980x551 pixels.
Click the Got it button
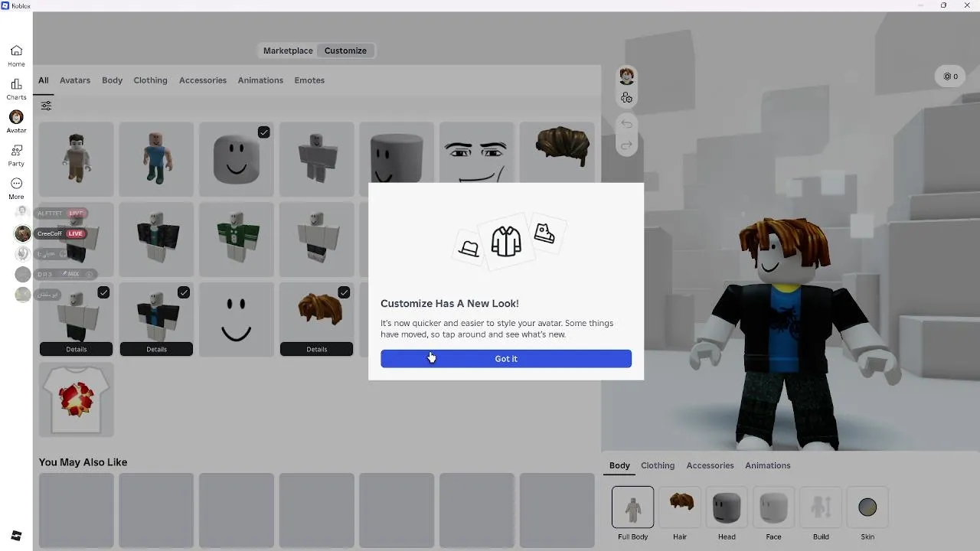click(x=506, y=359)
